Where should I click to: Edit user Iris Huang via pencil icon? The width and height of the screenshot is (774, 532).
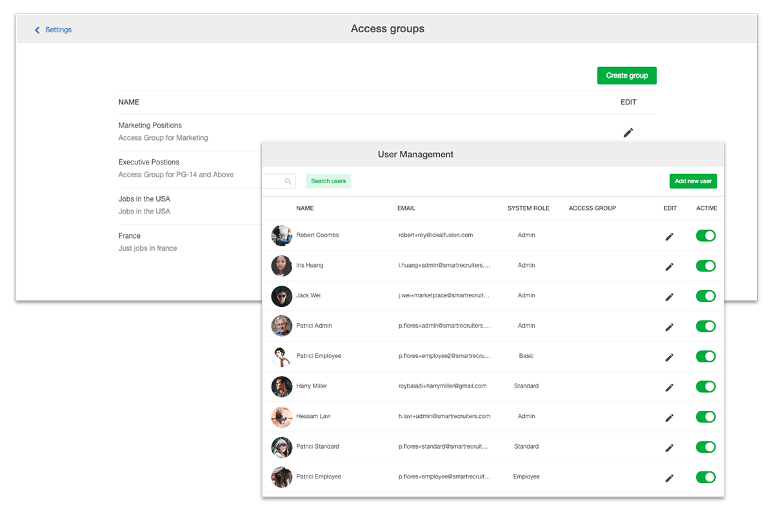tap(669, 266)
